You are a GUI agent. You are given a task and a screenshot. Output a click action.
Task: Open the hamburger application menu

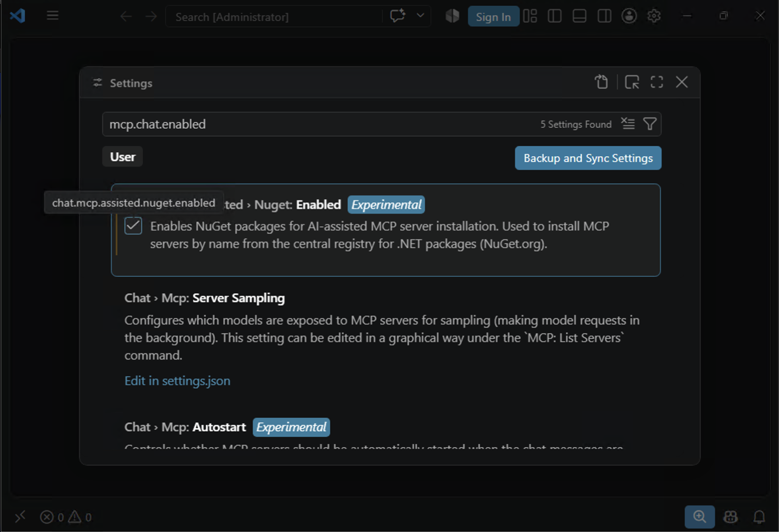coord(53,16)
